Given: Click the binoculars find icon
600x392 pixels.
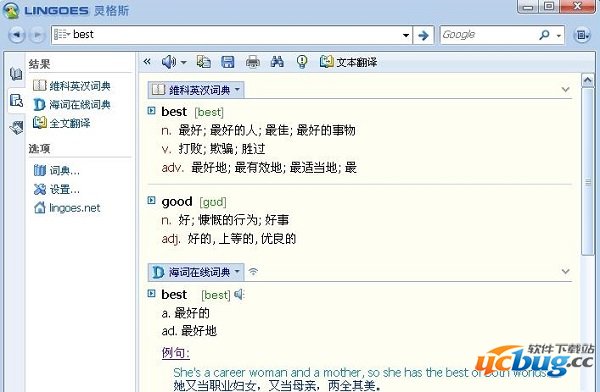Looking at the screenshot, I should tap(277, 62).
